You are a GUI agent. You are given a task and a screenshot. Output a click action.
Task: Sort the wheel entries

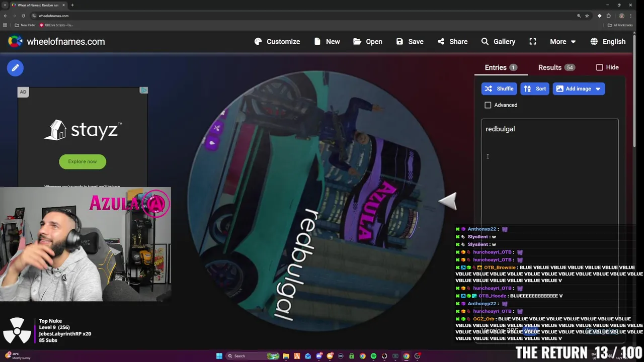coord(535,88)
